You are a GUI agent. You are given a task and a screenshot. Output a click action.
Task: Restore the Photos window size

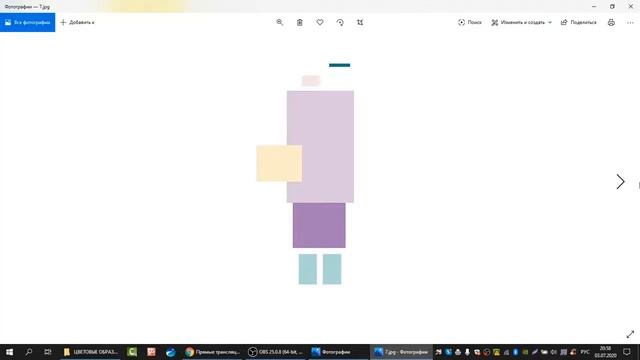(612, 6)
